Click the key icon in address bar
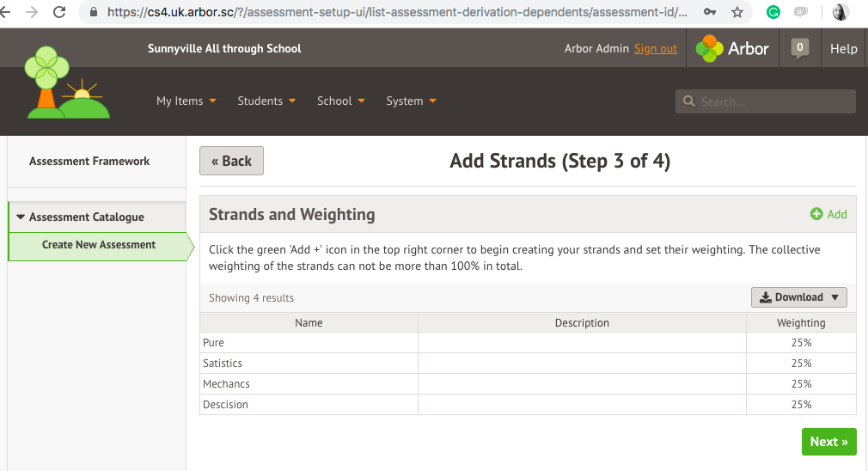The height and width of the screenshot is (471, 868). point(710,12)
